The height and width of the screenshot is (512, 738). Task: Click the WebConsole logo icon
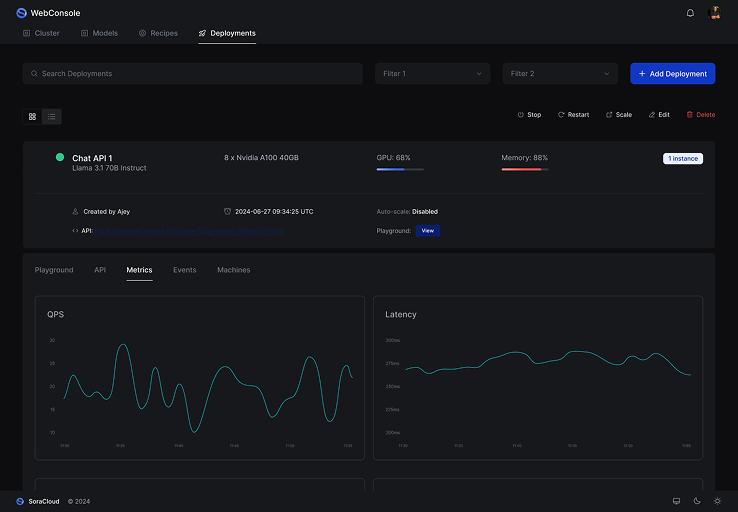[x=21, y=13]
